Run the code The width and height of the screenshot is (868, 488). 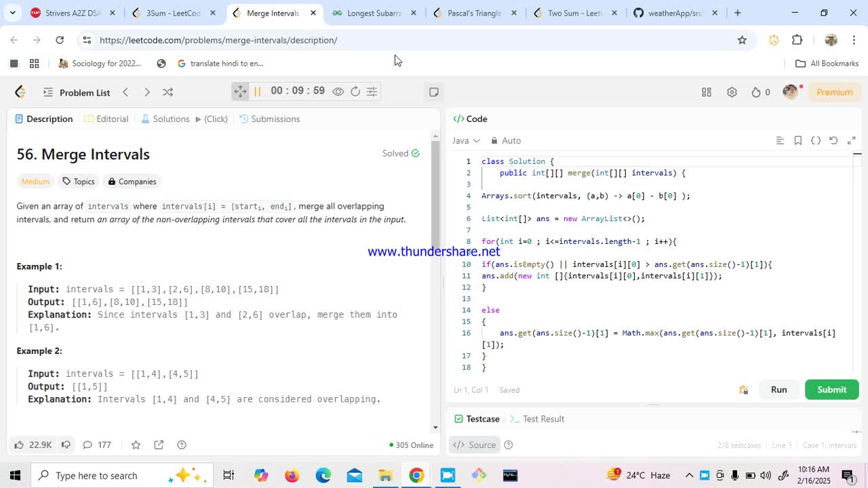(778, 390)
